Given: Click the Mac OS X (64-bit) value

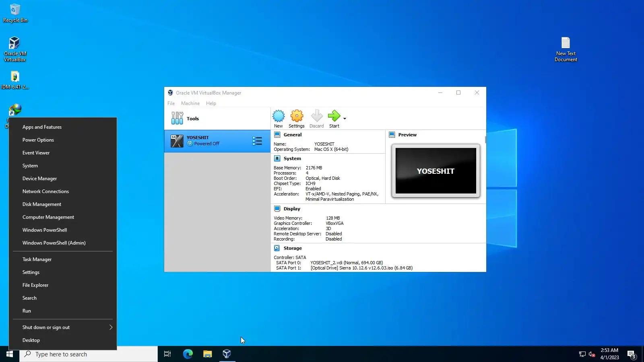Looking at the screenshot, I should 331,149.
